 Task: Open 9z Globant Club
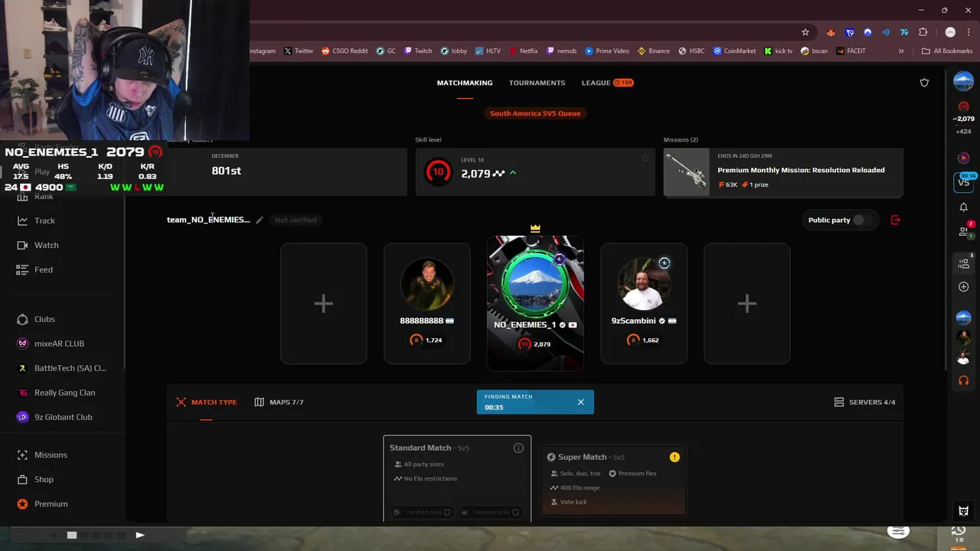pyautogui.click(x=63, y=417)
